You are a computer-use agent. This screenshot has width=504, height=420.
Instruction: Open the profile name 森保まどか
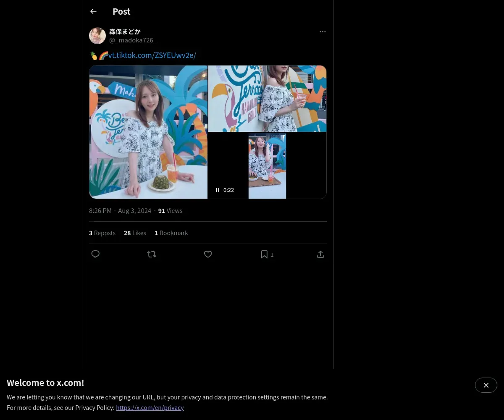[x=125, y=31]
